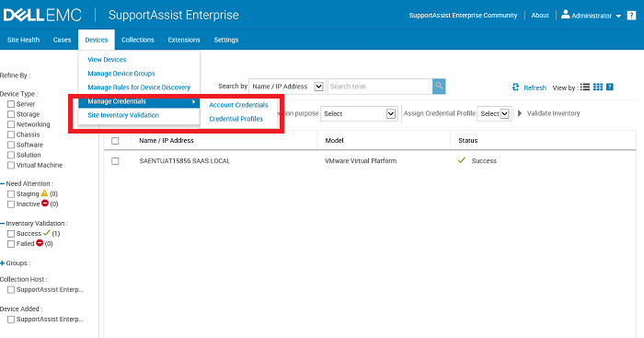
Task: Select Credential Profiles submenu item
Action: point(236,119)
